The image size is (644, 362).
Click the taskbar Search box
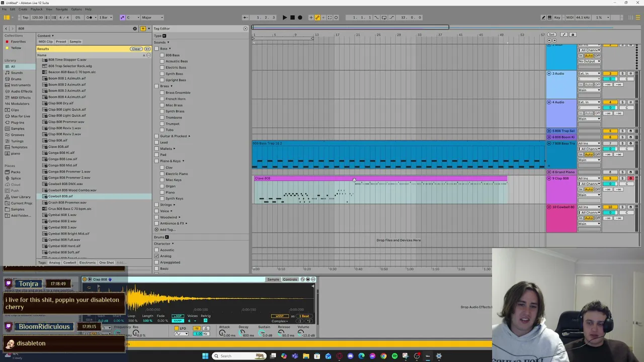click(x=238, y=356)
